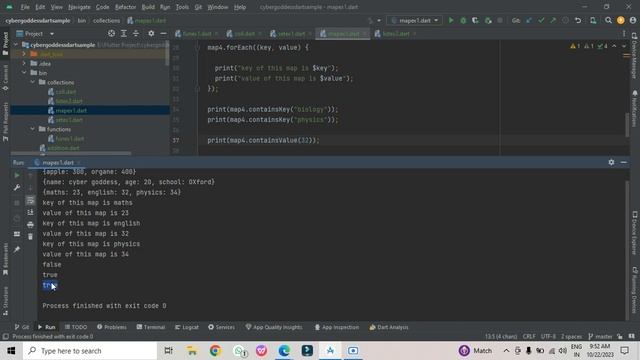Viewport: 640px width, 360px height.
Task: Click the CRLF line separator in status bar
Action: click(529, 336)
